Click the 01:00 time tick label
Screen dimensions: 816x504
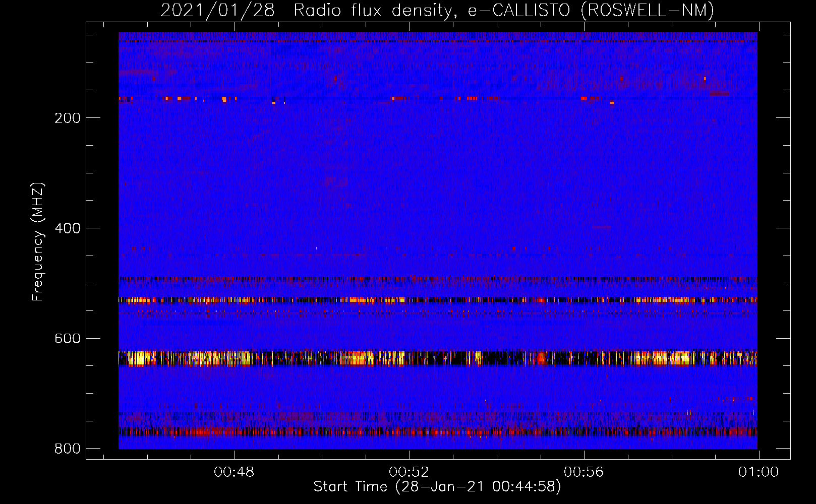pos(759,472)
